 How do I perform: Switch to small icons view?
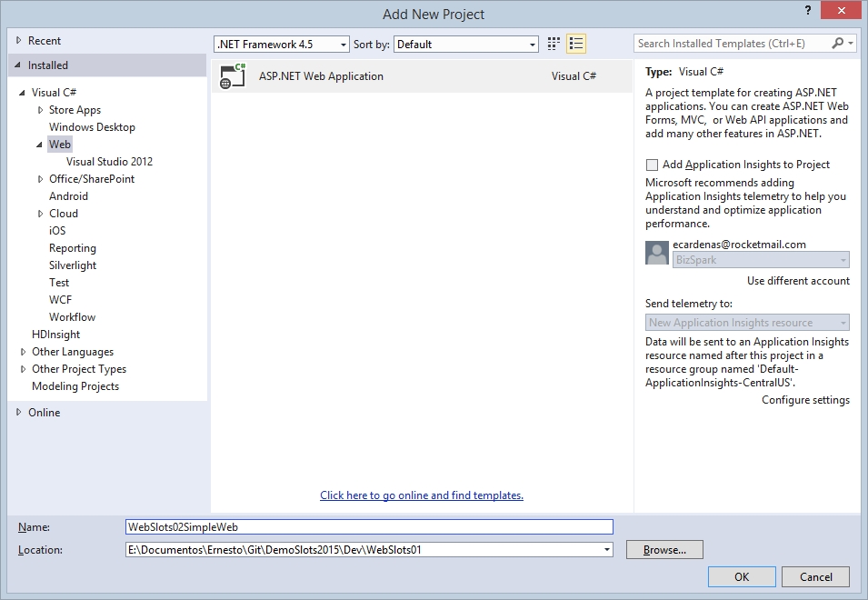[554, 44]
